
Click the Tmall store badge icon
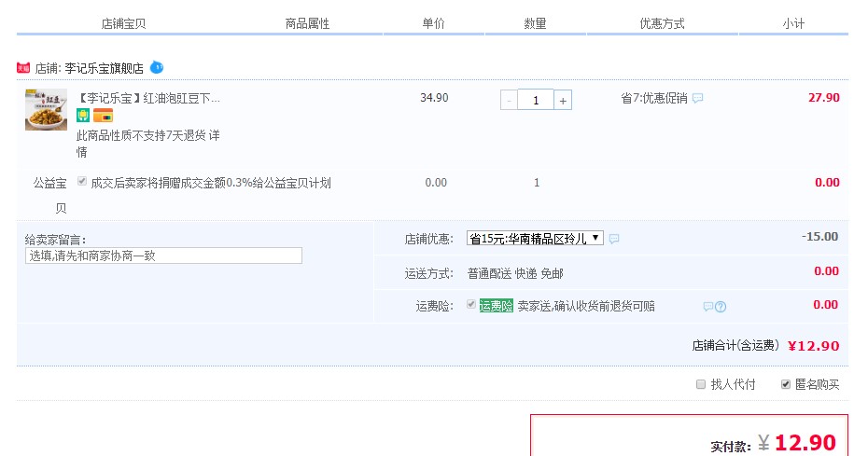coord(22,68)
